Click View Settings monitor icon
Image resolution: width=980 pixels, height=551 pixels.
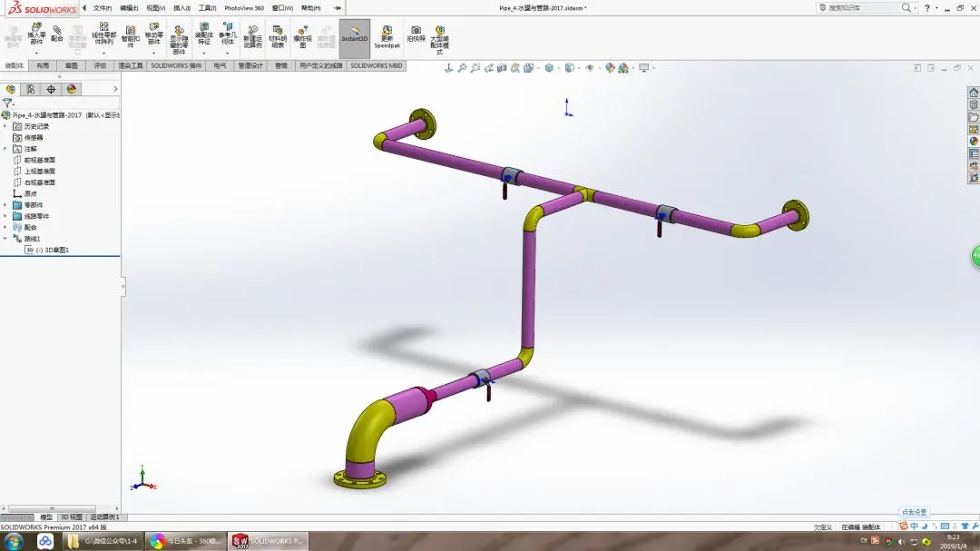pos(643,67)
